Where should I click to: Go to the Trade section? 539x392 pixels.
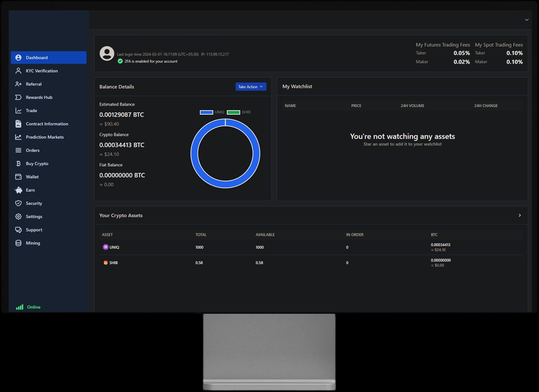(x=31, y=111)
